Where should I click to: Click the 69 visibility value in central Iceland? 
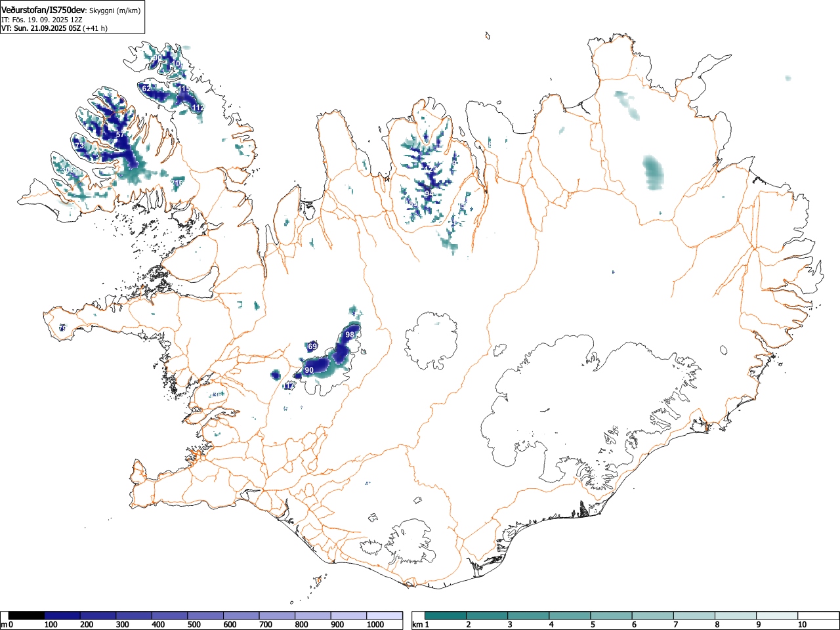313,346
